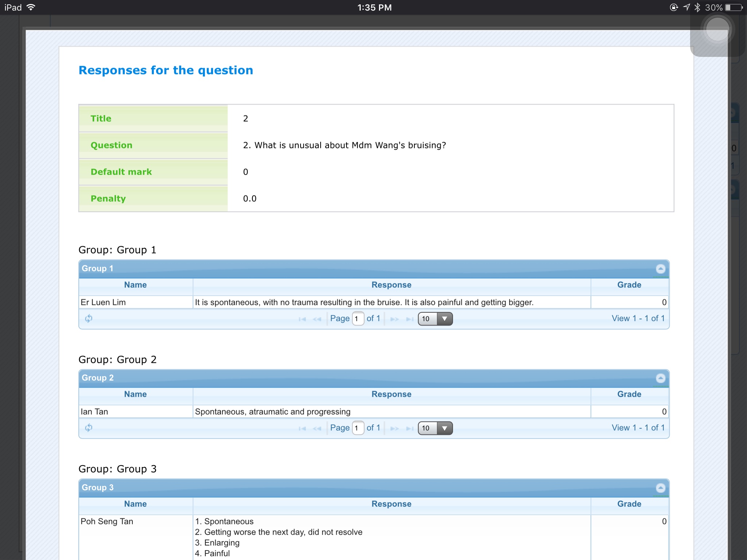Go to last page in Group 2 pager
The image size is (747, 560).
coord(410,428)
